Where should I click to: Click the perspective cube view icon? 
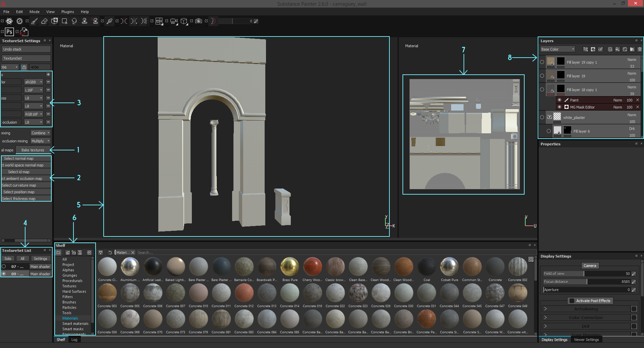point(184,21)
